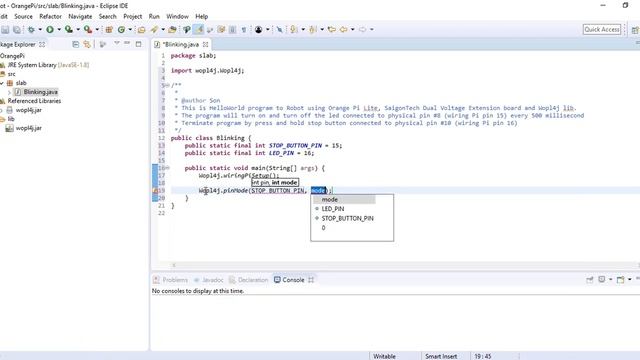Go Back with yellow left arrow
This screenshot has width=640, height=360.
343,29
